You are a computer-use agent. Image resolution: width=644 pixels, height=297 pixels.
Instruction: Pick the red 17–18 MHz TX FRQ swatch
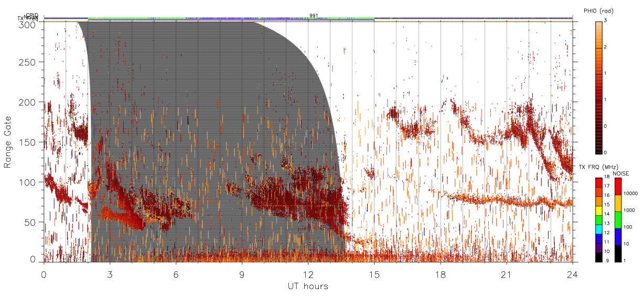click(x=599, y=181)
